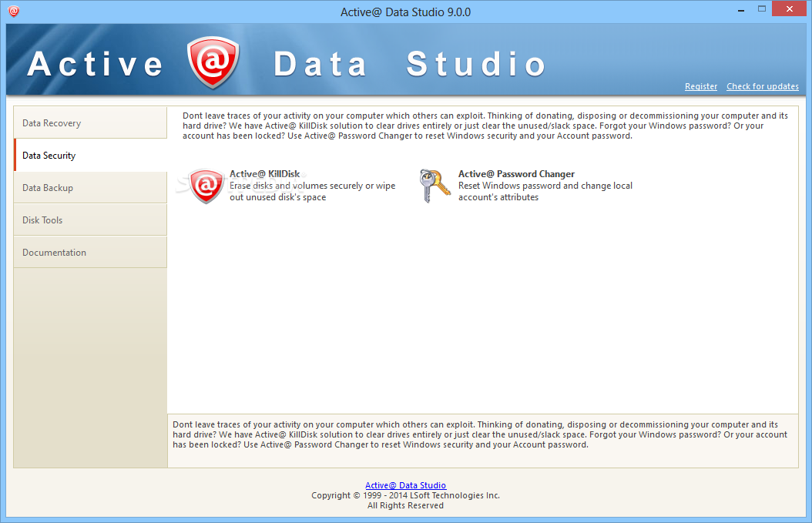812x523 pixels.
Task: Close the Active@ Data Studio window
Action: (x=789, y=8)
